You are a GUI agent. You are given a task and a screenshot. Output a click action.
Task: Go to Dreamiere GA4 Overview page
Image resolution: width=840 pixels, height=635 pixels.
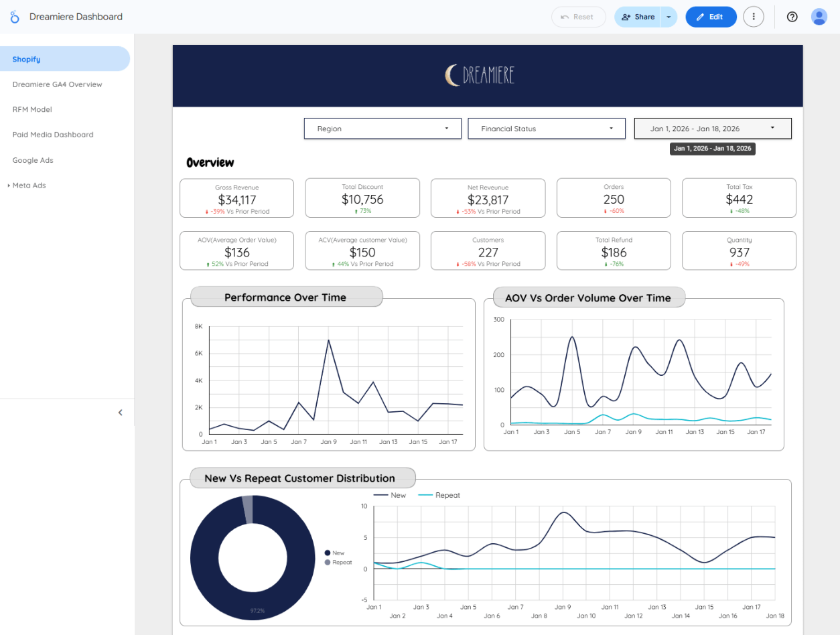click(57, 84)
